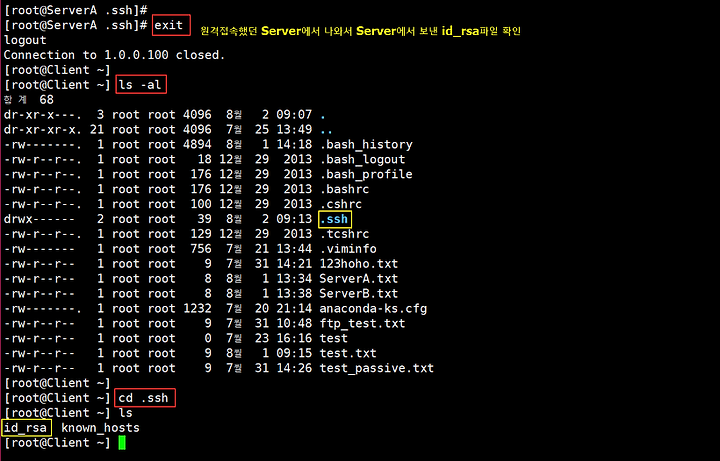Click the file size value 756
Screen dimensions: 720x461
coord(201,249)
